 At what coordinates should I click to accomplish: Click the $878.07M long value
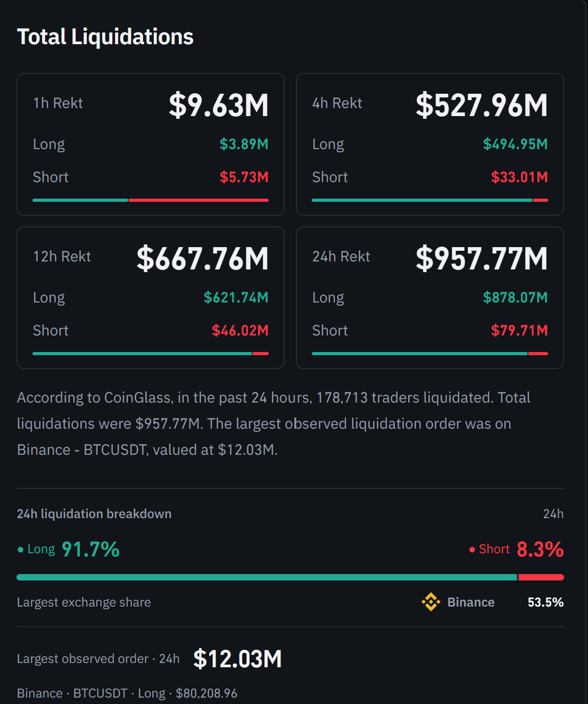pos(516,298)
